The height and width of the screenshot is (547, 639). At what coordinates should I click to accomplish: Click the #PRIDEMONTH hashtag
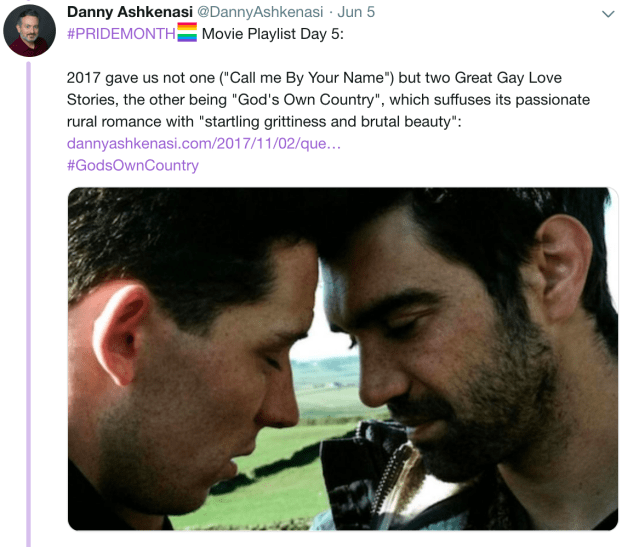click(121, 34)
